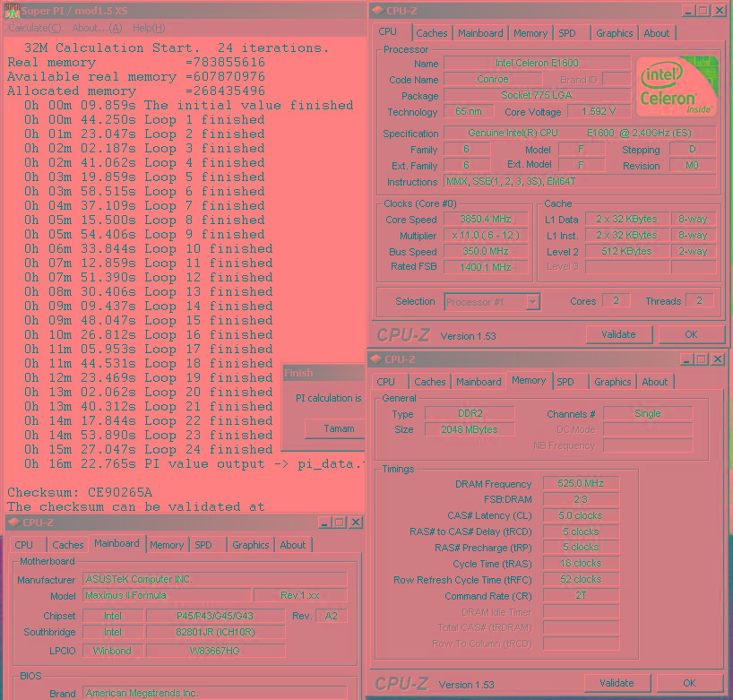Click Validate in top CPU-Z window

coord(618,335)
